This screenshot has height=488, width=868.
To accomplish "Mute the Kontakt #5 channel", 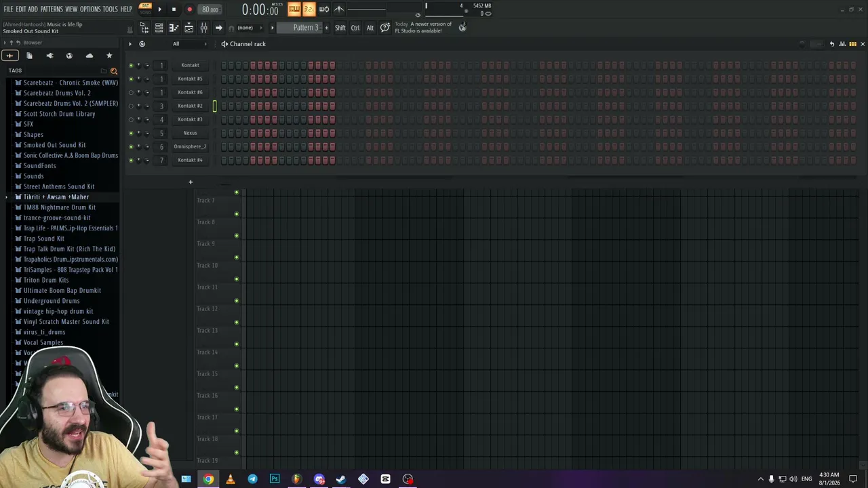I will [131, 79].
